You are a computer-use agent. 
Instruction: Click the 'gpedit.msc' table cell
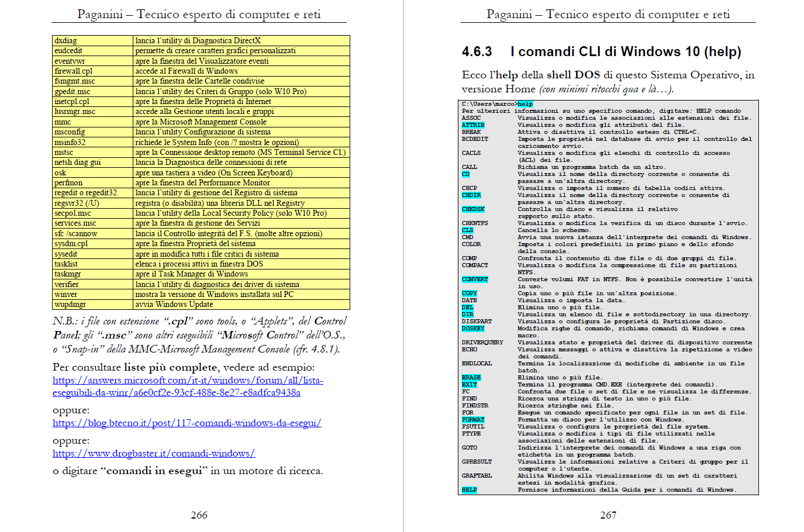pyautogui.click(x=93, y=91)
